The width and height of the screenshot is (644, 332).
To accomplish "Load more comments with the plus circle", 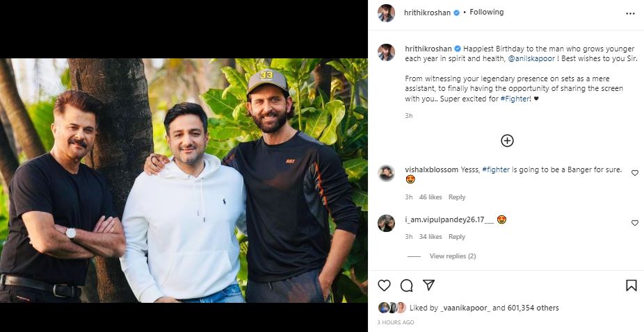I will (507, 141).
